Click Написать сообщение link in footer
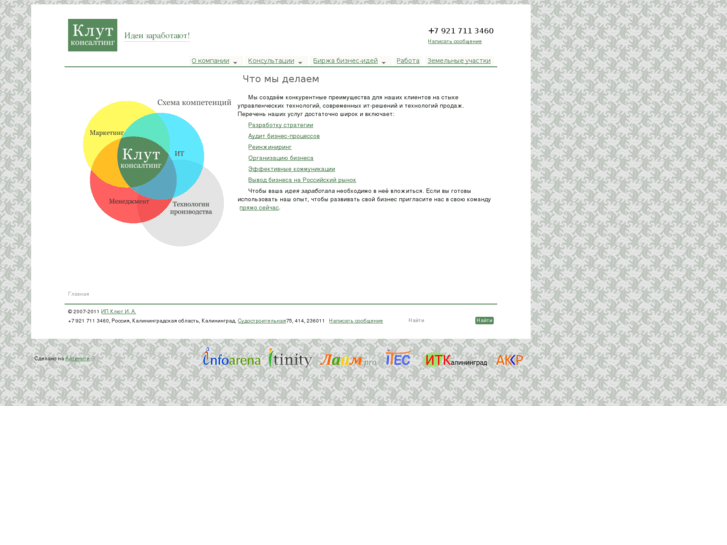 pos(356,321)
